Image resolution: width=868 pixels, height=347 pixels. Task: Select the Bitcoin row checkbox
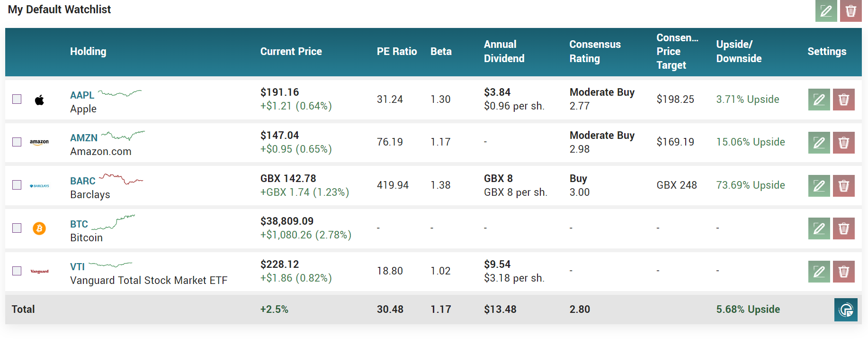[x=17, y=228]
